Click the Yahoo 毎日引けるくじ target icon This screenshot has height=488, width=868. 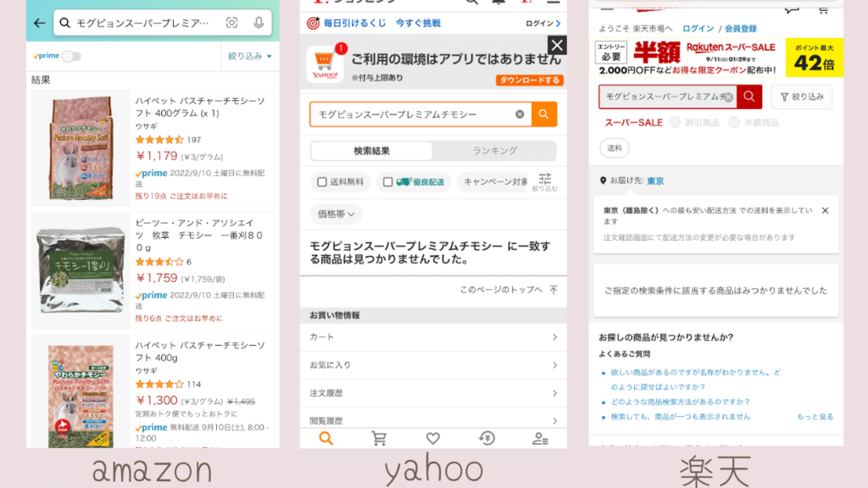pyautogui.click(x=314, y=23)
